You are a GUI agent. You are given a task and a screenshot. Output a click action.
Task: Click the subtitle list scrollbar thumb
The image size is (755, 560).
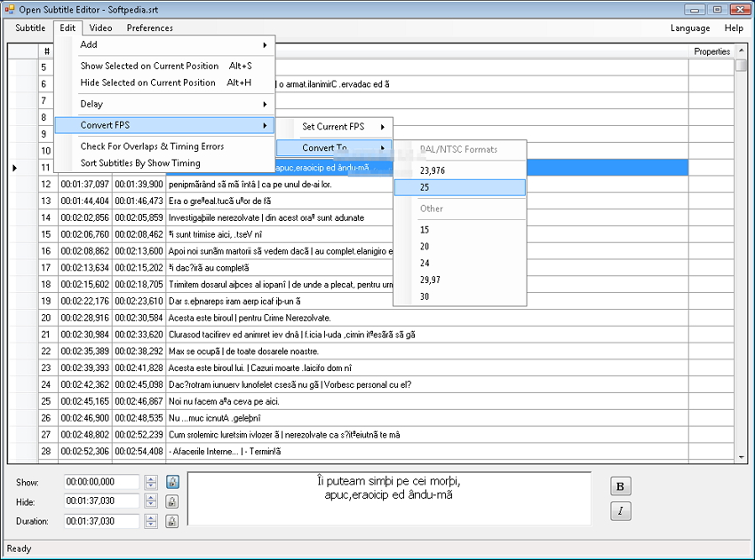click(741, 65)
